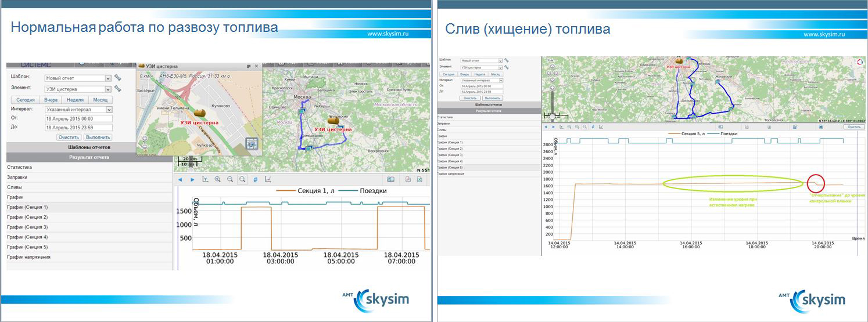Select График (Секция 1) in the highlighted report list
The width and height of the screenshot is (868, 322).
tap(27, 207)
